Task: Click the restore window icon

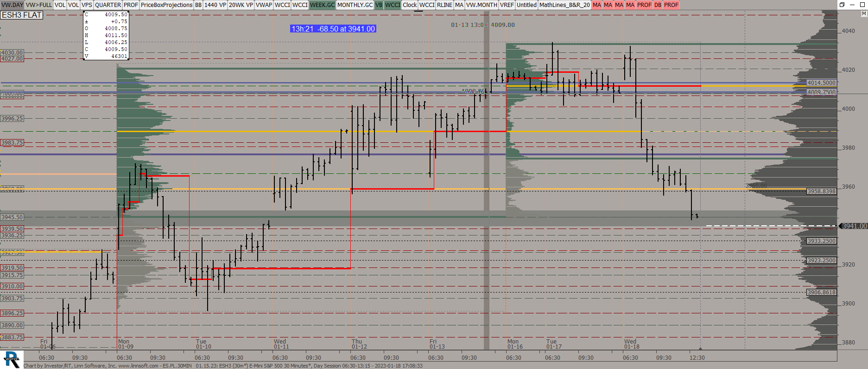Action: point(842,5)
